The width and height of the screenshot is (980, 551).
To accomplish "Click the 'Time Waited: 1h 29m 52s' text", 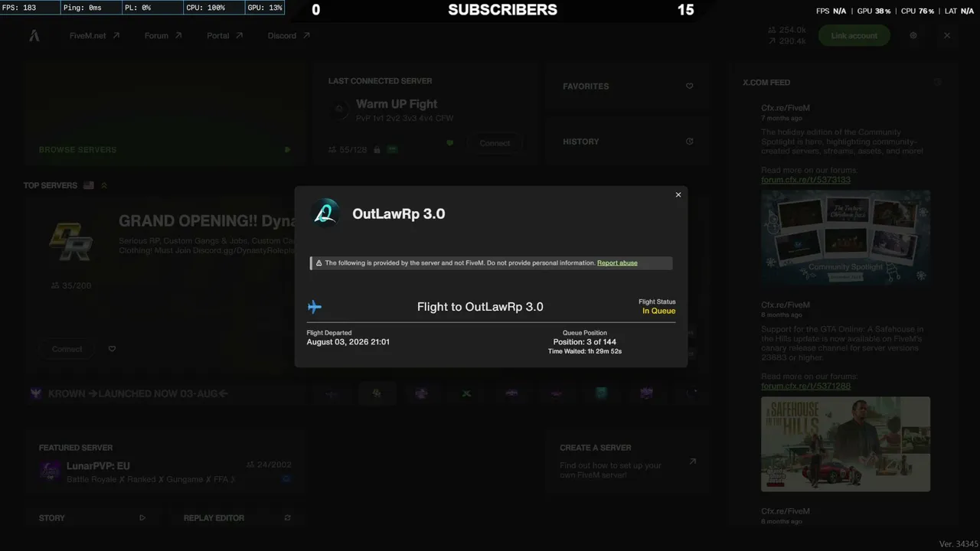I will click(585, 351).
